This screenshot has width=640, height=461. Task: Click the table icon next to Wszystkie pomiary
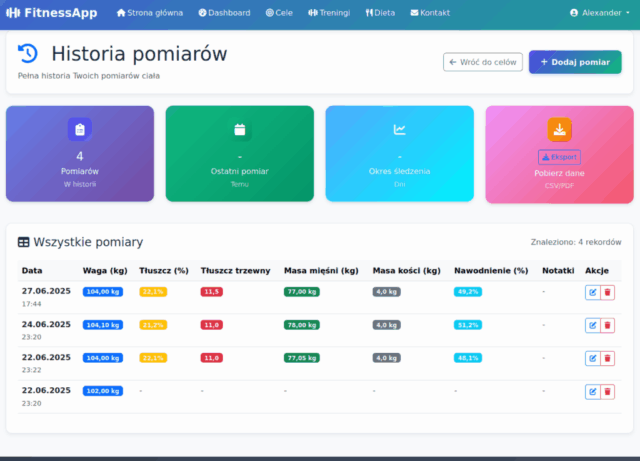point(24,242)
